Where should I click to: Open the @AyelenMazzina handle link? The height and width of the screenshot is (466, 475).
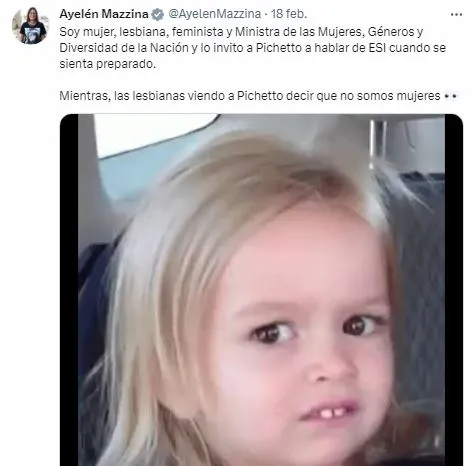pos(215,14)
